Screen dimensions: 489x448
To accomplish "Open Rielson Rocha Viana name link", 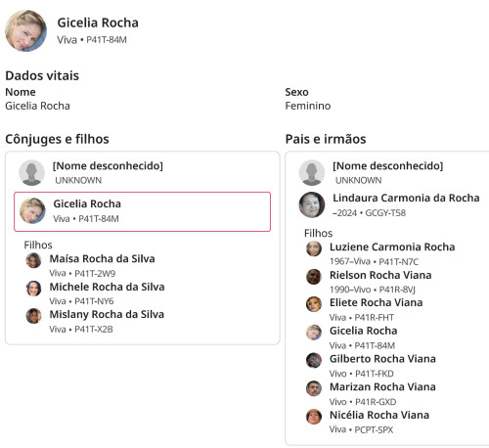I will (380, 275).
